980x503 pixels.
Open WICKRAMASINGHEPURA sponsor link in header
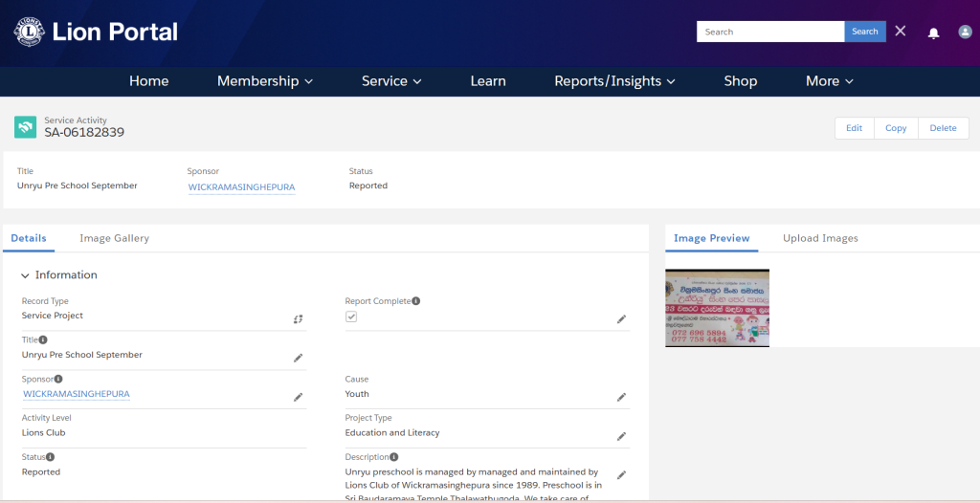(x=242, y=186)
